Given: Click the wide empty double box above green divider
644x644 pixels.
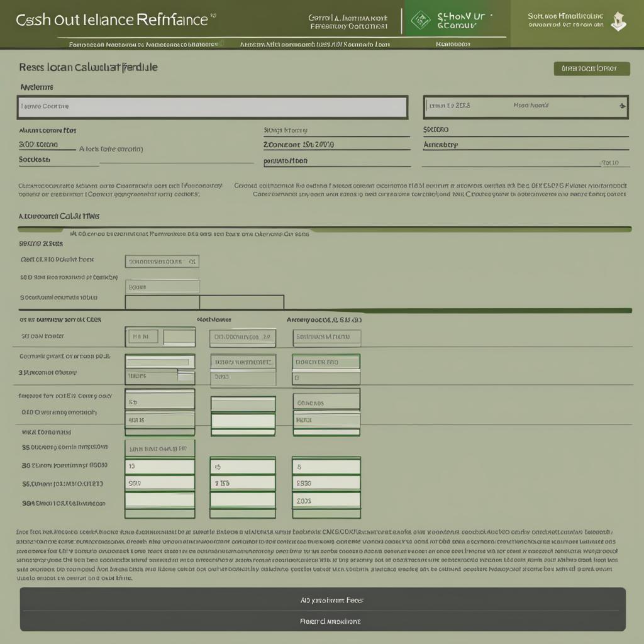Looking at the screenshot, I should click(x=204, y=302).
